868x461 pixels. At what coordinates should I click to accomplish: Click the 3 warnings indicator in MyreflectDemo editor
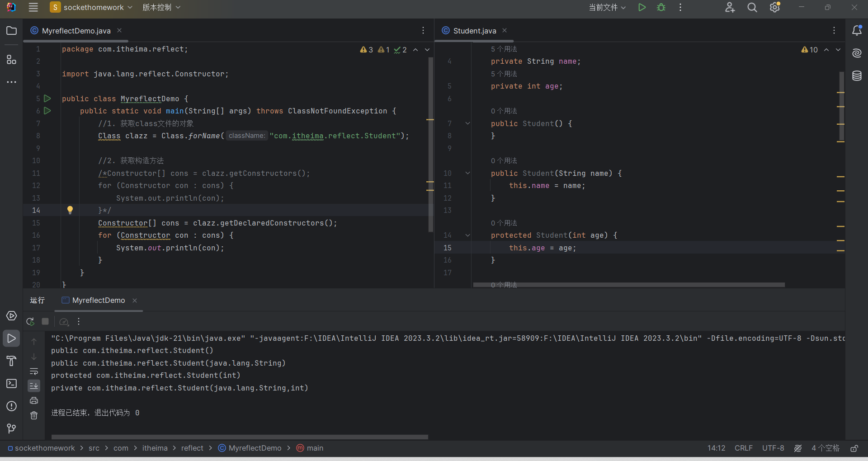pos(367,50)
